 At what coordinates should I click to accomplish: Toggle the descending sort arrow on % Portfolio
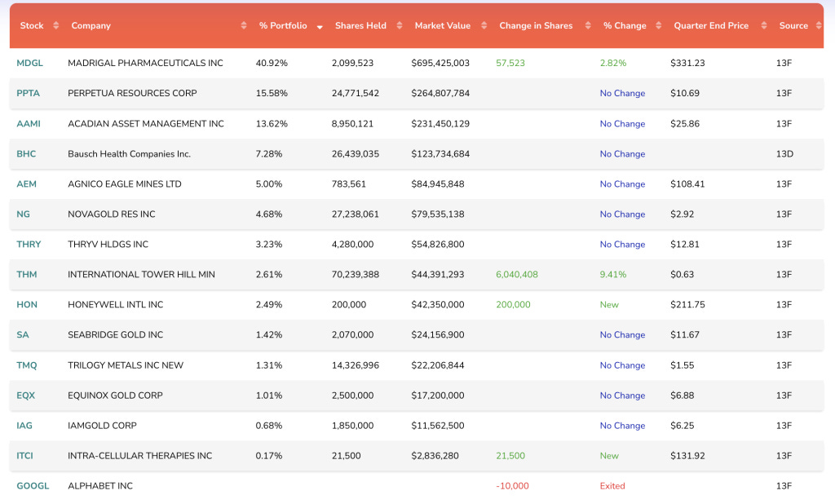pos(319,25)
